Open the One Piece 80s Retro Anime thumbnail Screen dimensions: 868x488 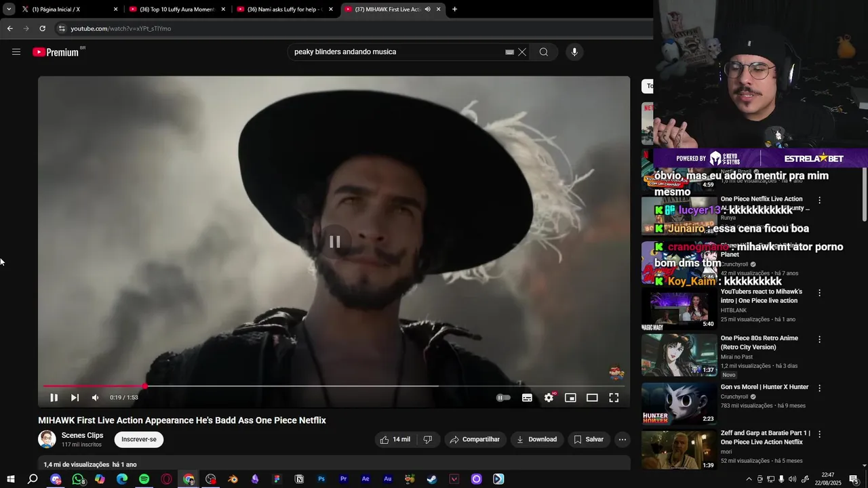click(x=679, y=355)
